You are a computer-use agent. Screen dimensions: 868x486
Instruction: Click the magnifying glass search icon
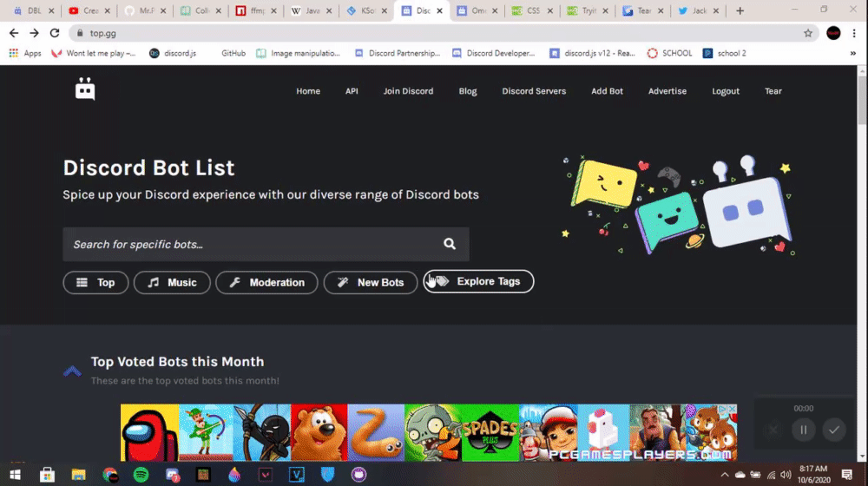point(450,244)
